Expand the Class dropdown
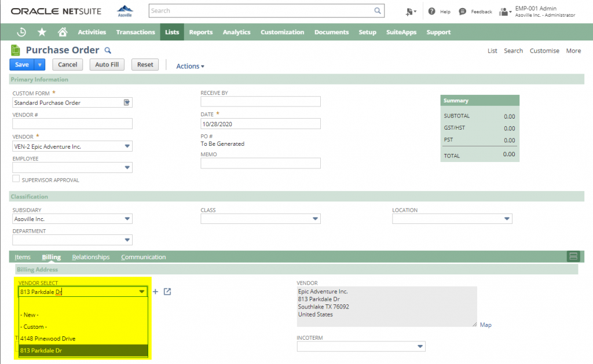Viewport: 593px width, 364px height. (315, 219)
